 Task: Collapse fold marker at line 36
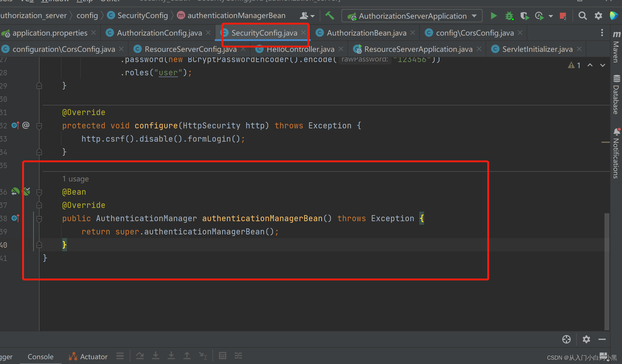39,192
